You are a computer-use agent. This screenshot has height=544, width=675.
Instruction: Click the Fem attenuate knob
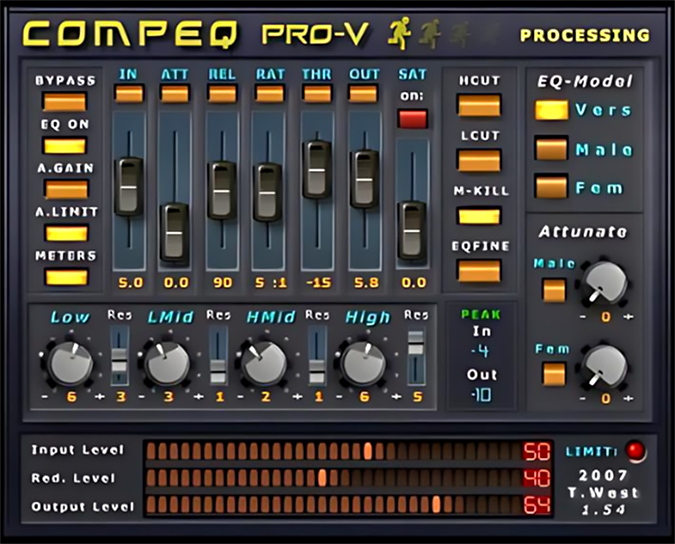pos(604,367)
